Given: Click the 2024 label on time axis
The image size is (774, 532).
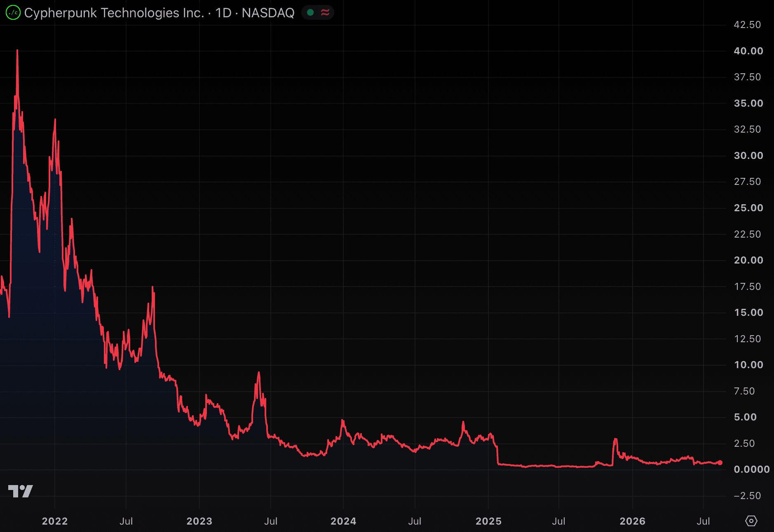Looking at the screenshot, I should coord(343,521).
